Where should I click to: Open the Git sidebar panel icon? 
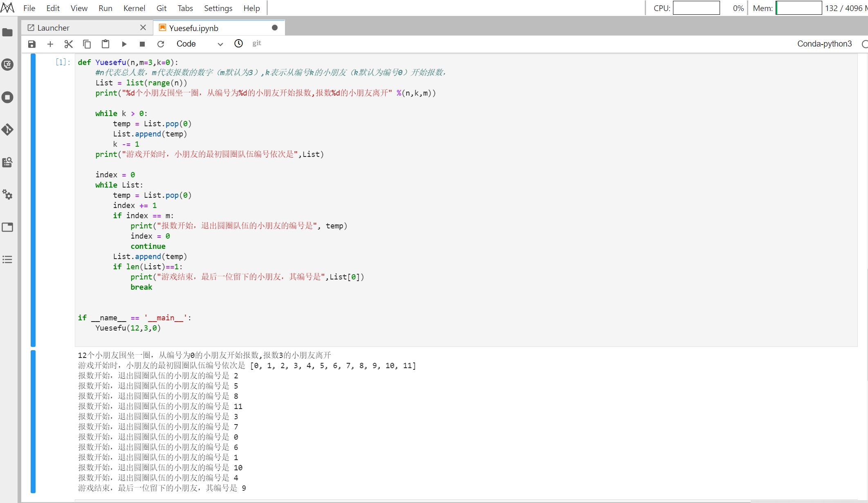8,130
